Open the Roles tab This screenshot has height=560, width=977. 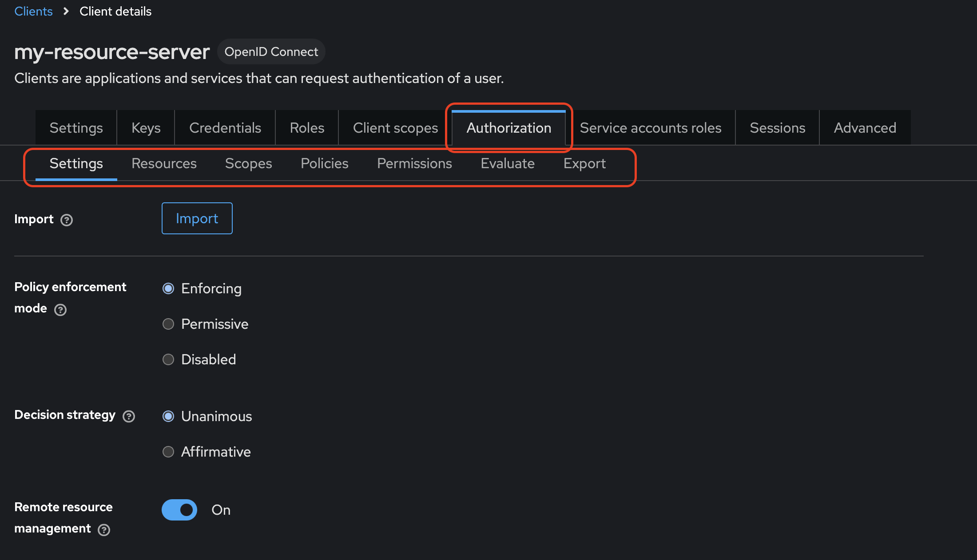(x=307, y=128)
